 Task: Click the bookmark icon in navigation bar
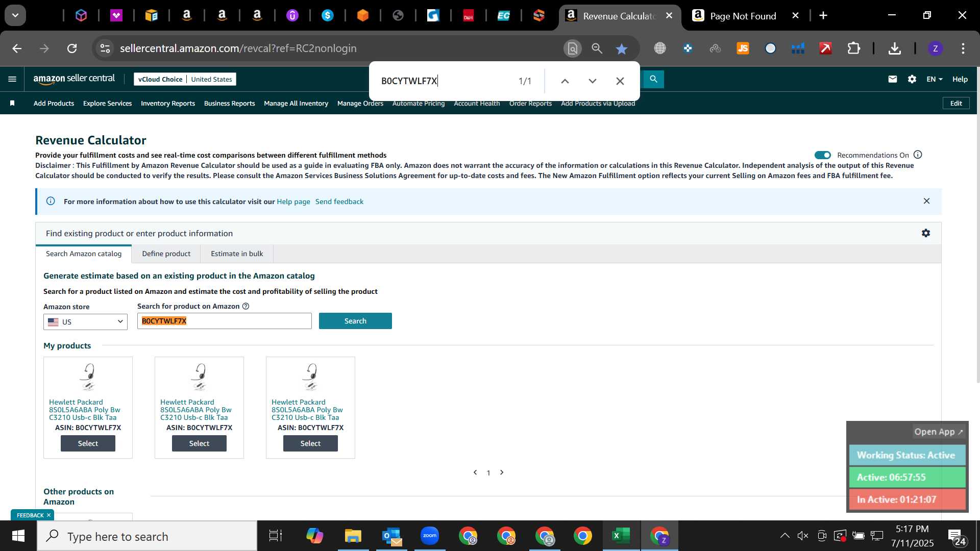(x=12, y=103)
